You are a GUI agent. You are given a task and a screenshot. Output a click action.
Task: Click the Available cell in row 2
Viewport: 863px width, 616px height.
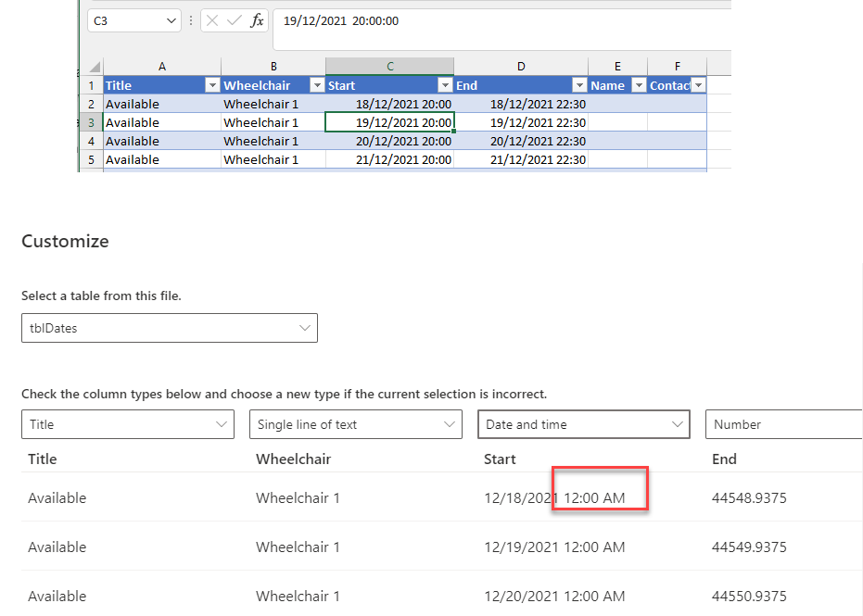[162, 104]
